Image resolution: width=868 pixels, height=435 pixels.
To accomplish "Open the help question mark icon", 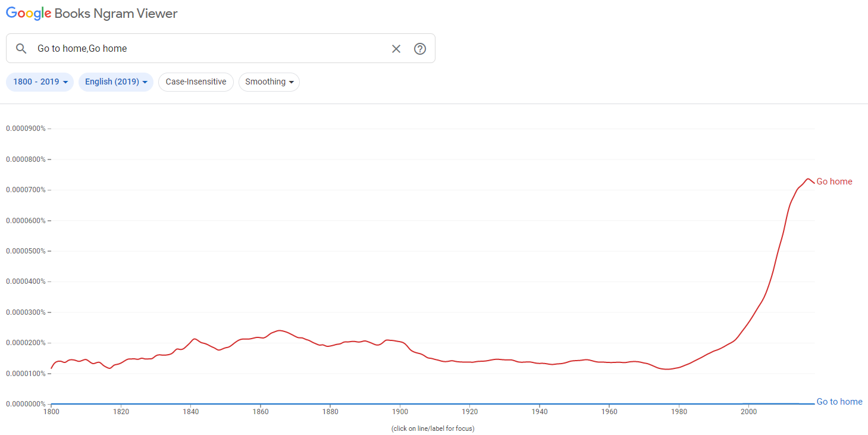I will [420, 49].
